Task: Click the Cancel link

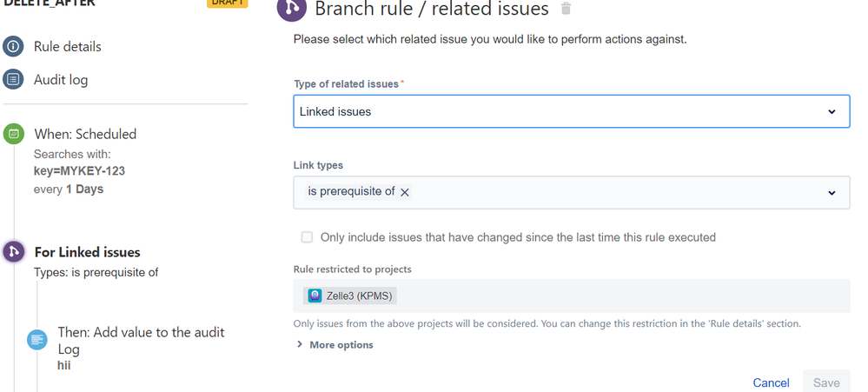Action: pos(772,382)
